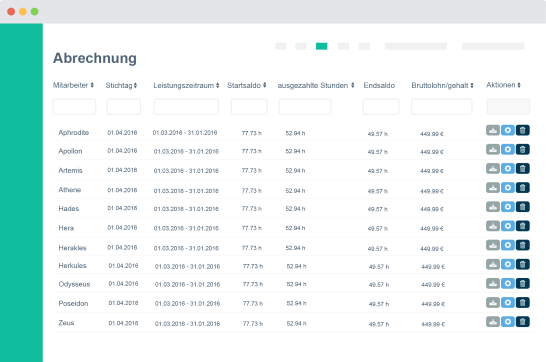Screen dimensions: 546x362
Task: Open gear settings for Poseidon
Action: click(x=508, y=302)
